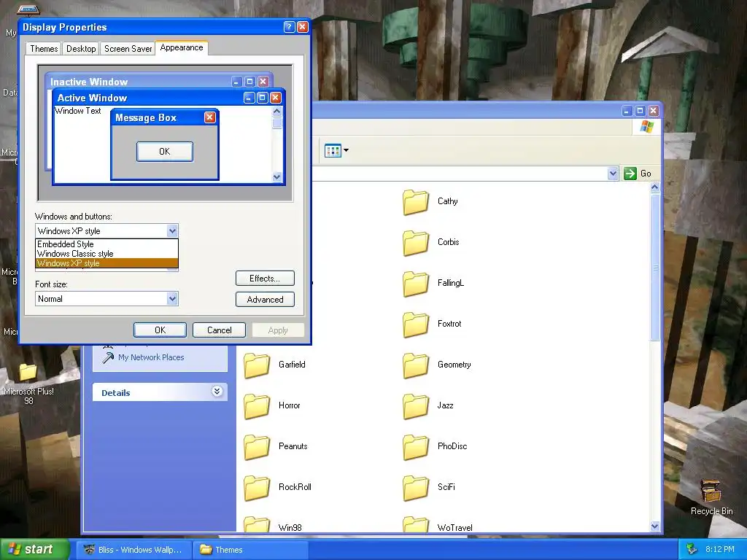Select the PhoDisc folder icon

(415, 447)
